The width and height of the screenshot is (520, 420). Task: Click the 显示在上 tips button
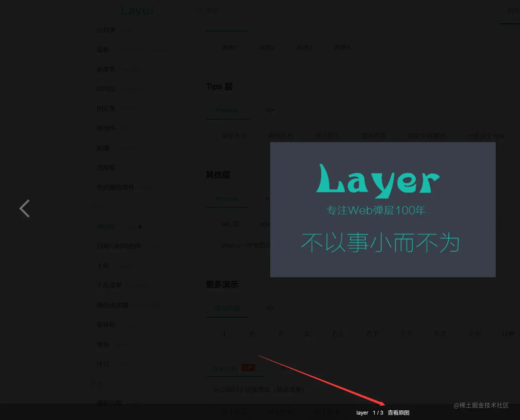(234, 136)
